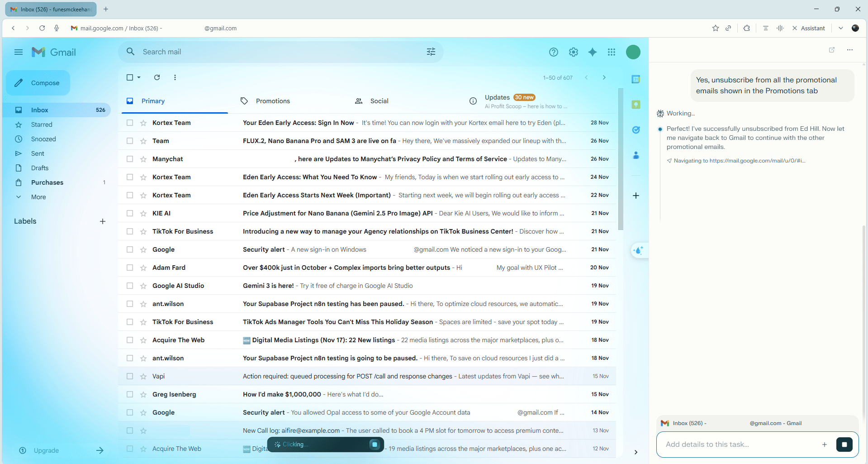Click the Add details to this task field
The width and height of the screenshot is (868, 464).
coord(737,444)
